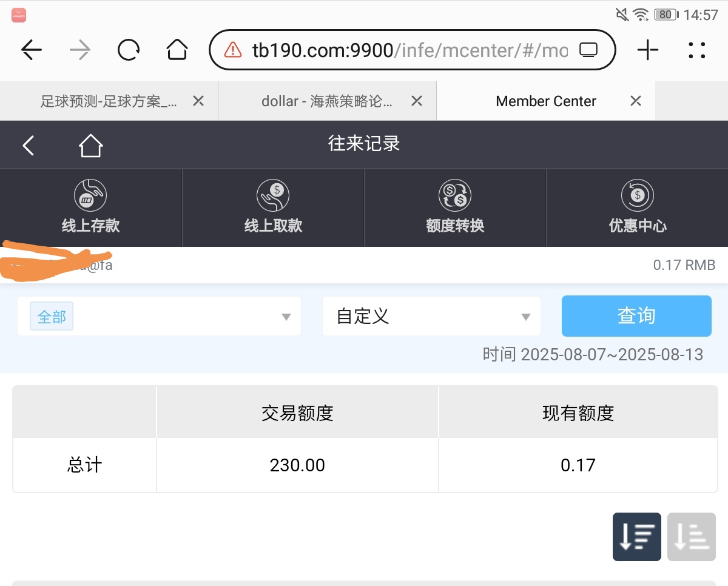
Task: Go to browser home page icon
Action: (x=177, y=50)
